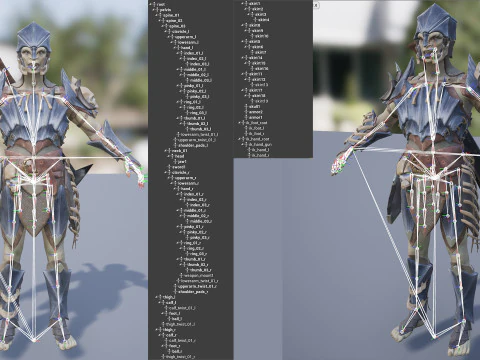Image resolution: width=480 pixels, height=360 pixels.
Task: Collapse the thumb_01_r branch
Action: [x=178, y=259]
